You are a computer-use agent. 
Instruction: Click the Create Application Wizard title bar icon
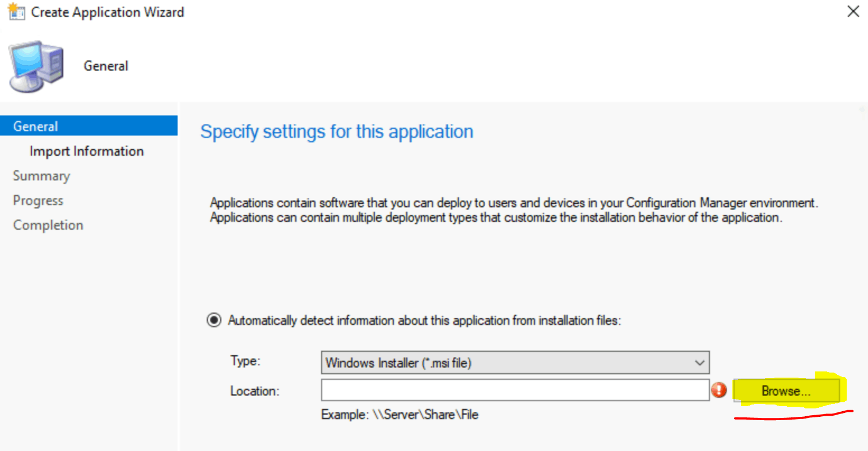click(x=16, y=12)
